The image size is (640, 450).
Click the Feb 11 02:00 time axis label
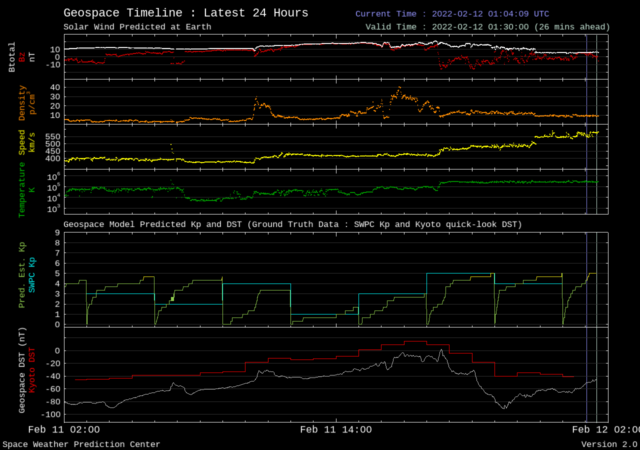[x=63, y=428]
